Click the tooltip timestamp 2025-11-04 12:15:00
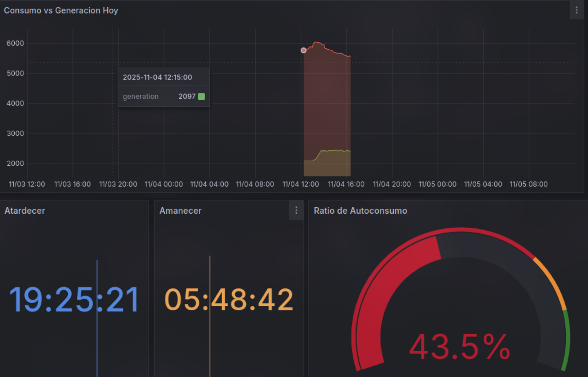The width and height of the screenshot is (588, 377). click(x=158, y=77)
